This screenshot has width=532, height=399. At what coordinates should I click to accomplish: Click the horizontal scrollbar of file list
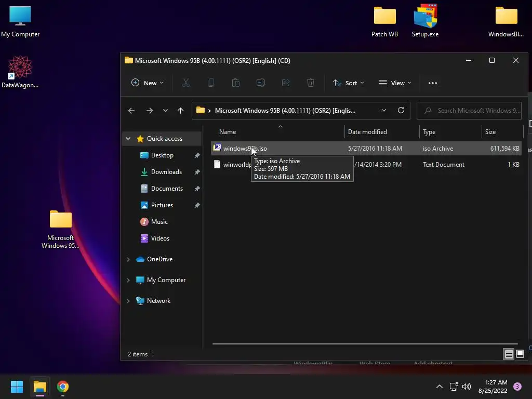pyautogui.click(x=365, y=344)
